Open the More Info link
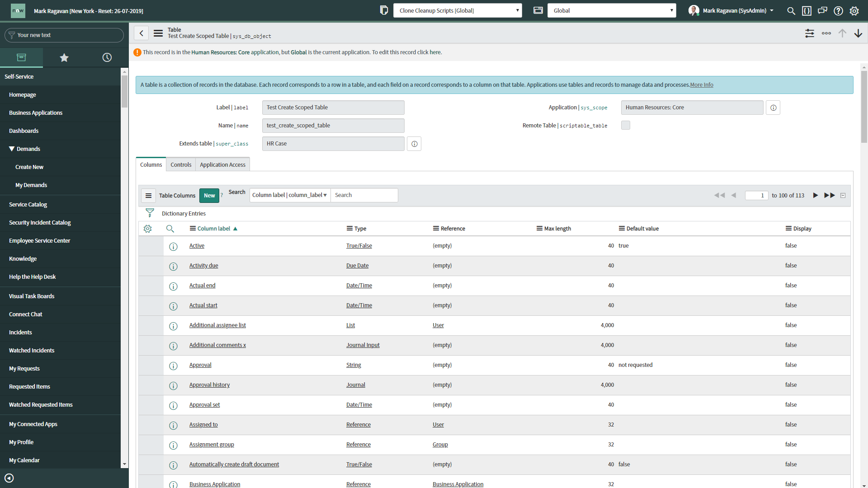This screenshot has width=868, height=488. pos(702,85)
